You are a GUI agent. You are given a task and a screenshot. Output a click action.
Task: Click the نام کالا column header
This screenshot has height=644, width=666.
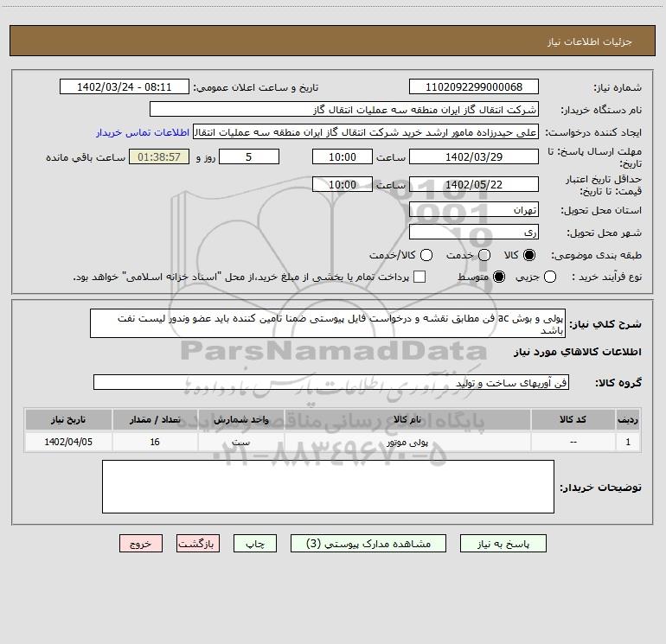(407, 419)
